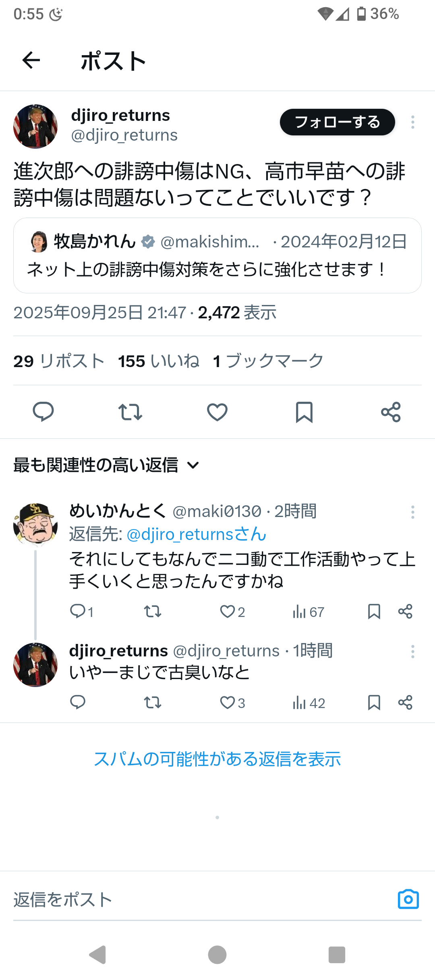Share the main post via the share icon
Viewport: 435px width, 980px height.
pos(391,412)
